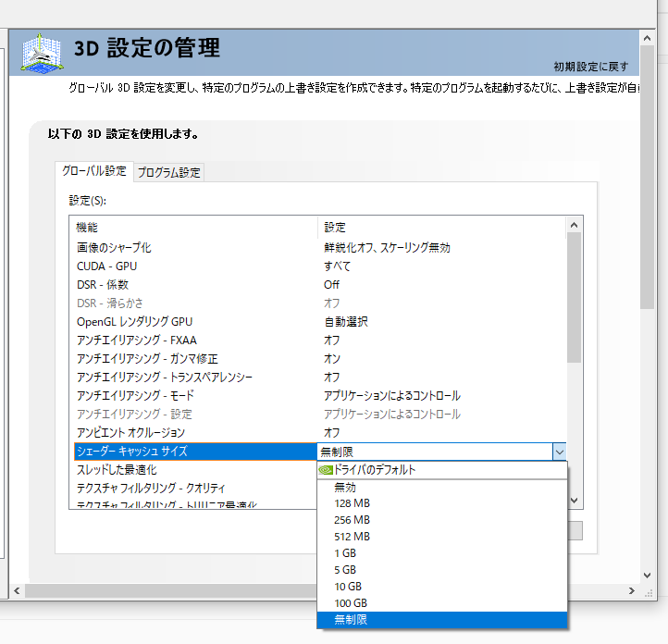
Task: Click アンチエイリアシング - ガンマ修正 row
Action: click(319, 359)
